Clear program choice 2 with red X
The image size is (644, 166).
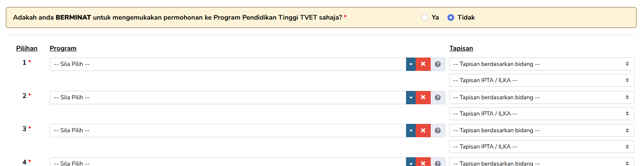point(423,98)
